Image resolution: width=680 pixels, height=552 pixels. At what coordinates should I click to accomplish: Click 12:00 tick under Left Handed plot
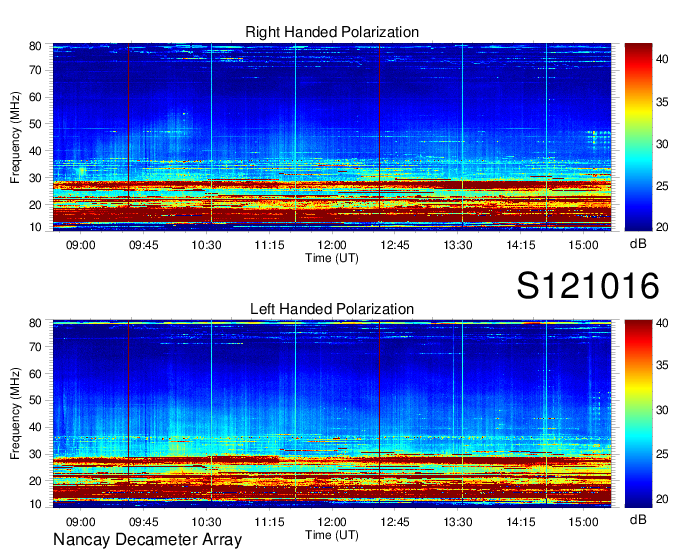[332, 522]
